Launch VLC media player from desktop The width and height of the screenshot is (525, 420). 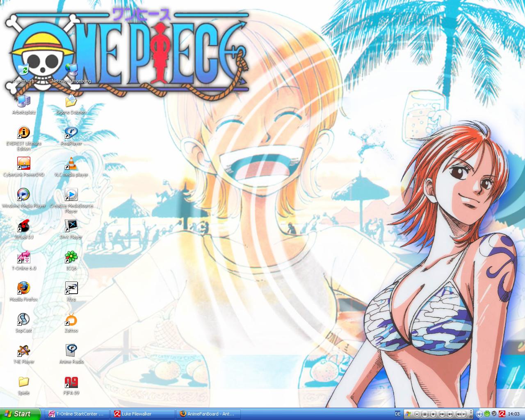tap(71, 164)
